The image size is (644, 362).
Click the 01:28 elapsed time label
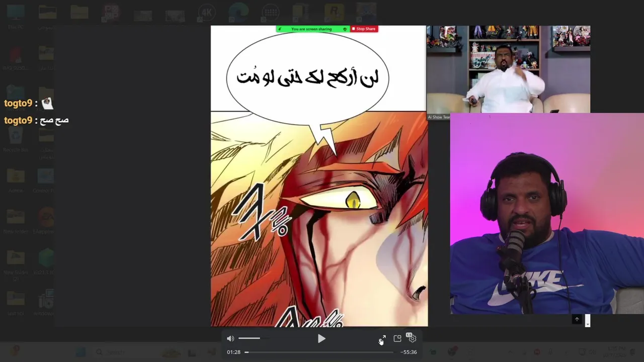pos(233,352)
